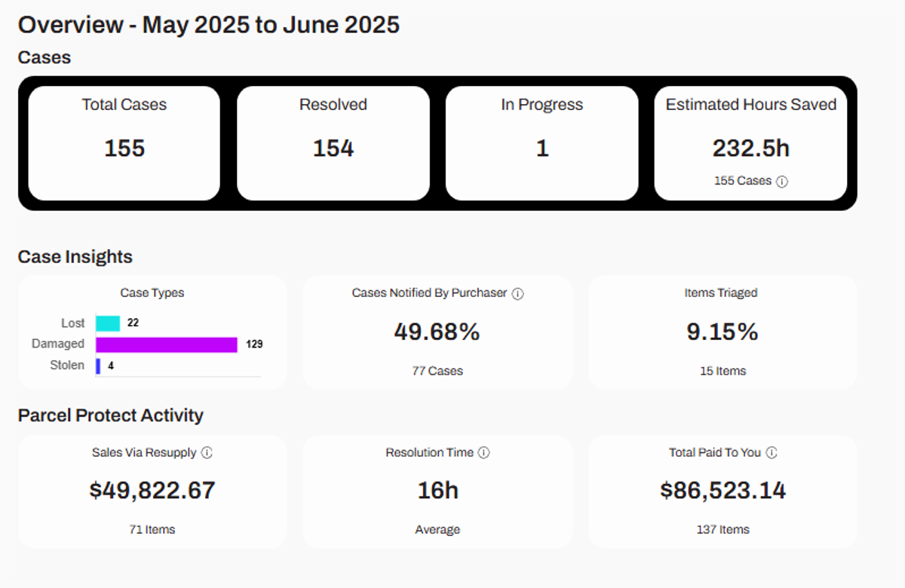
Task: Click the Overview date range heading
Action: click(209, 25)
